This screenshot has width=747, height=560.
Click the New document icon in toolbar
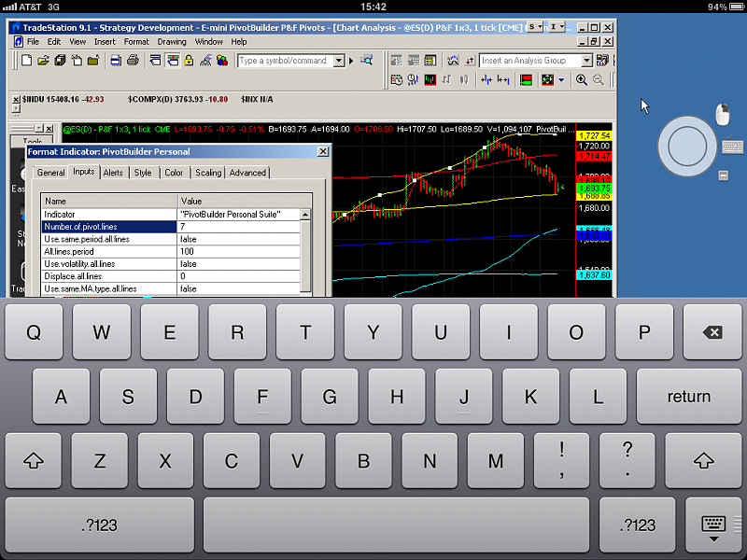[26, 61]
